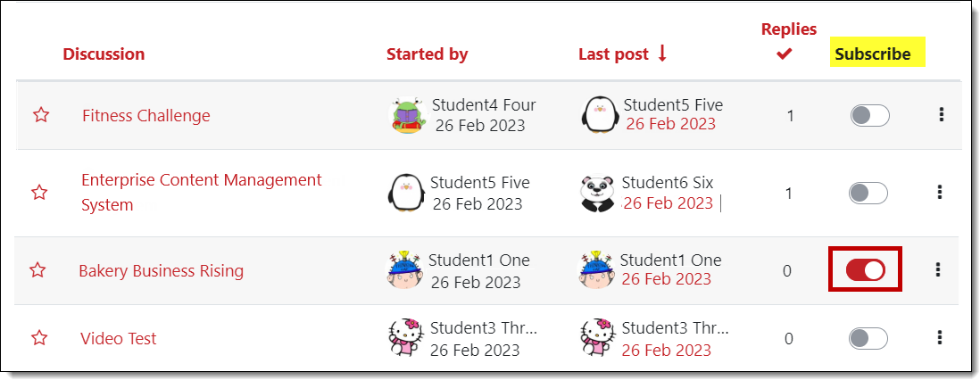Open actions menu for Enterprise Content Management System

[x=939, y=192]
